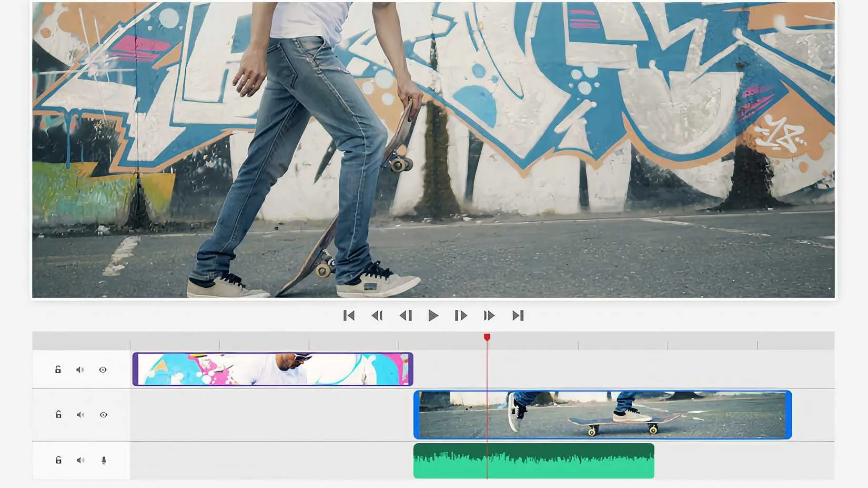Image resolution: width=868 pixels, height=488 pixels.
Task: Click the microphone icon on the audio track
Action: tap(104, 460)
